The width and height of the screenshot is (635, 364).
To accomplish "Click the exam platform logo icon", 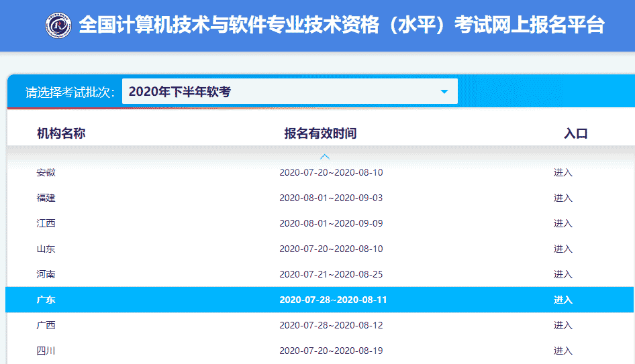I will tap(58, 25).
